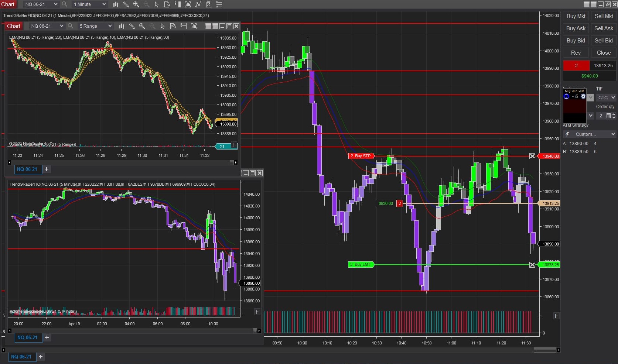Open Strategies icon in main chart toolbar
Image resolution: width=618 pixels, height=364 pixels.
pos(198,4)
